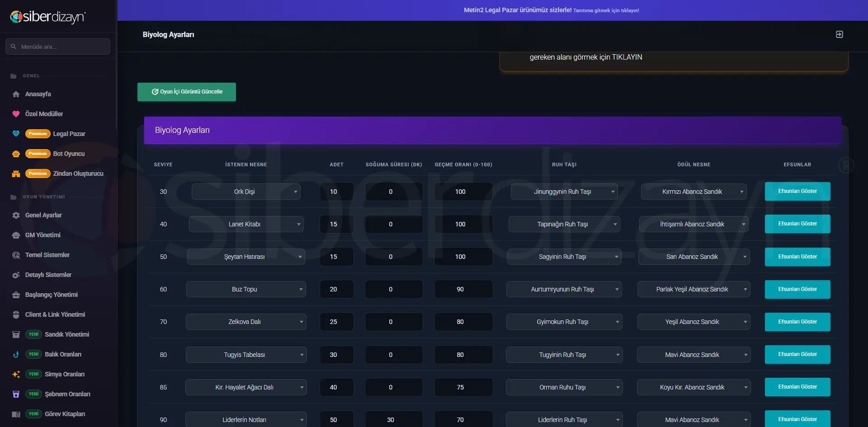Open the Bot Oyuncu menu item
This screenshot has height=427, width=868.
(x=69, y=154)
